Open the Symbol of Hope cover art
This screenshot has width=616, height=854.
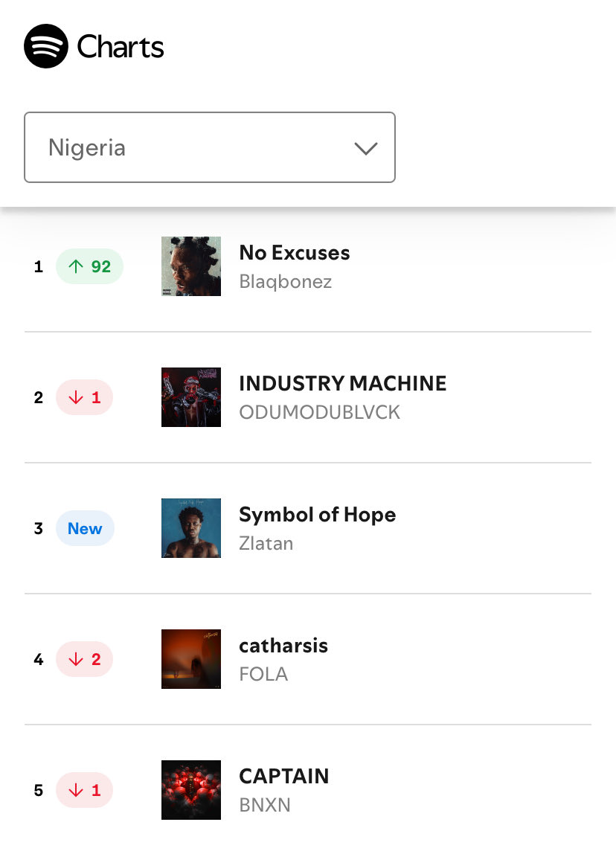pos(191,528)
